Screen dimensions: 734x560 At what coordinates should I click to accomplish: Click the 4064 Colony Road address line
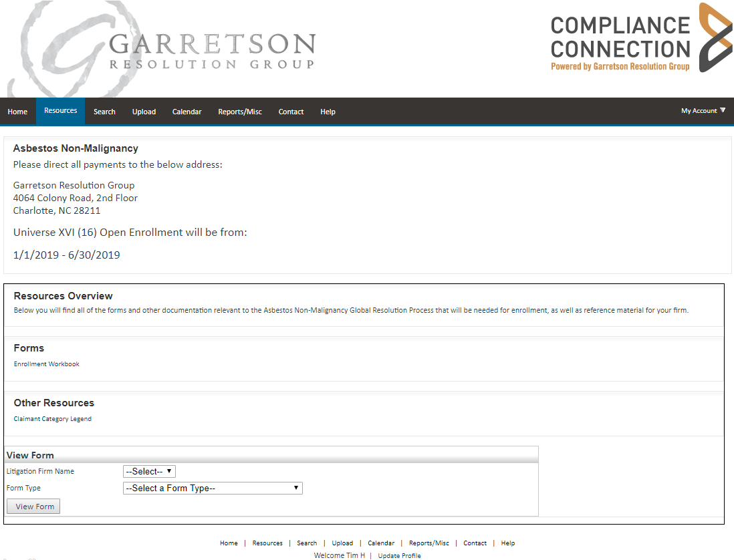[x=76, y=198]
